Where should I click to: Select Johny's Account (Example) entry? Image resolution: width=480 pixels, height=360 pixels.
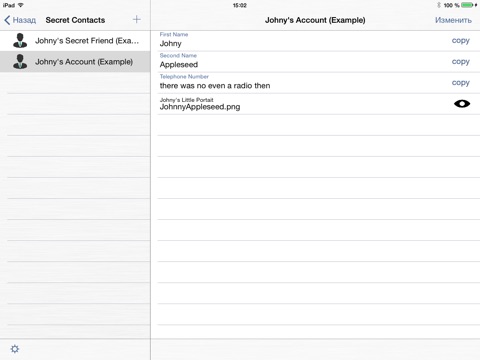pyautogui.click(x=75, y=62)
